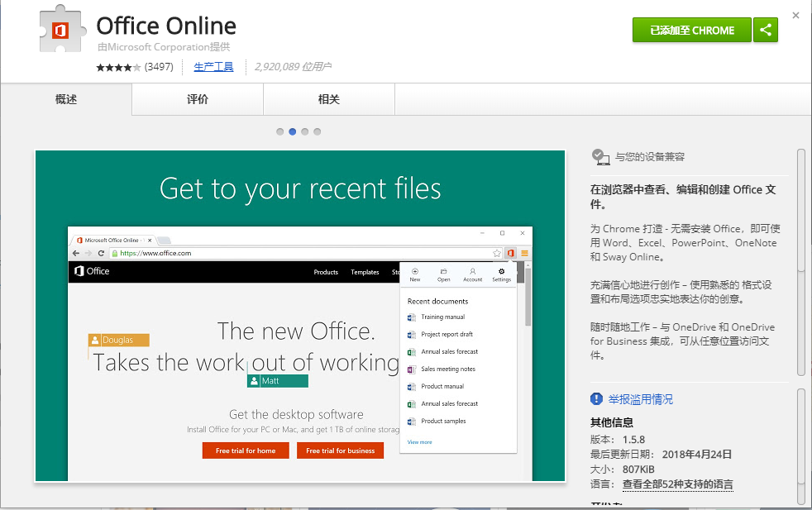
Task: Open 查看全部52种支持的语言 link
Action: (677, 484)
